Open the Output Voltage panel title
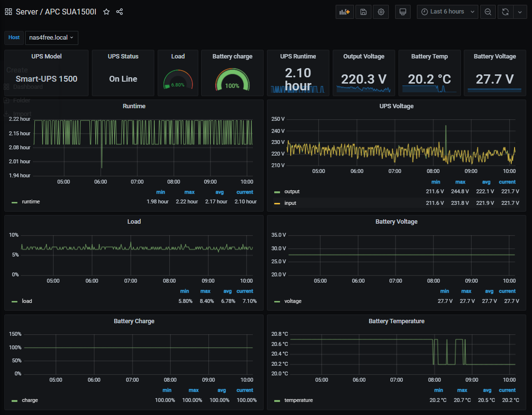The height and width of the screenshot is (415, 532). [x=364, y=56]
